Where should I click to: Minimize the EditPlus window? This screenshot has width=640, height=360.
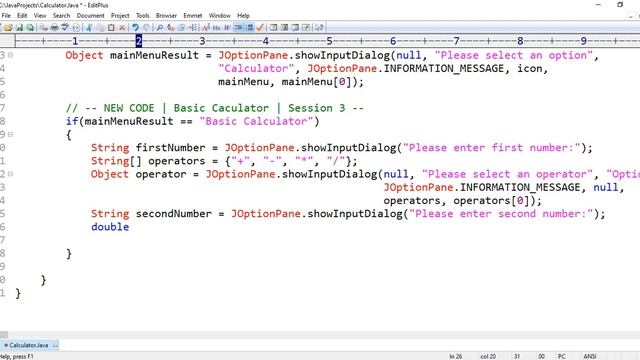pos(598,4)
